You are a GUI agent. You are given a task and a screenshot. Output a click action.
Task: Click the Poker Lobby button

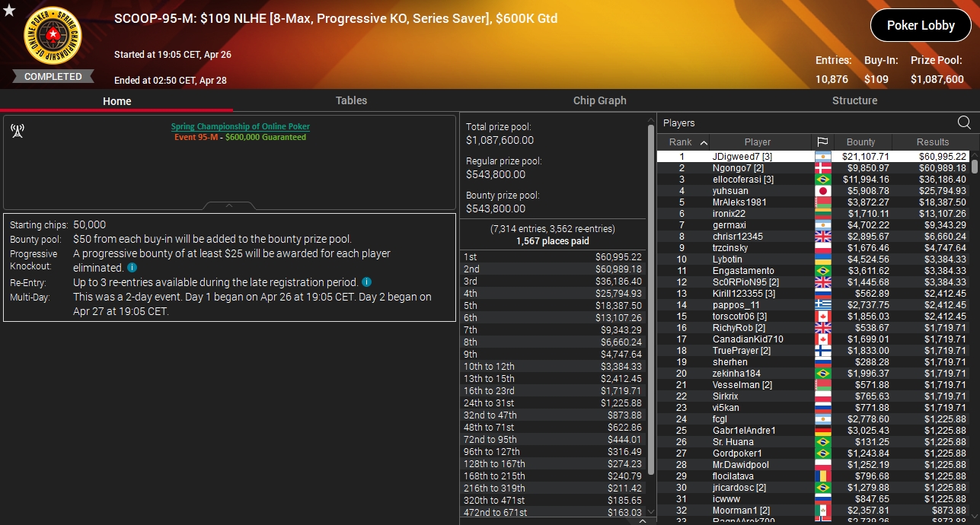click(921, 25)
